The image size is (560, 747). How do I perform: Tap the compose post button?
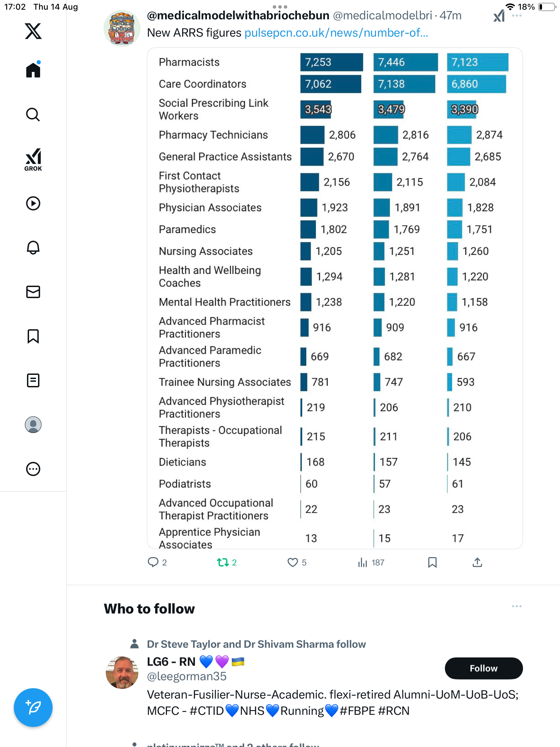point(33,708)
